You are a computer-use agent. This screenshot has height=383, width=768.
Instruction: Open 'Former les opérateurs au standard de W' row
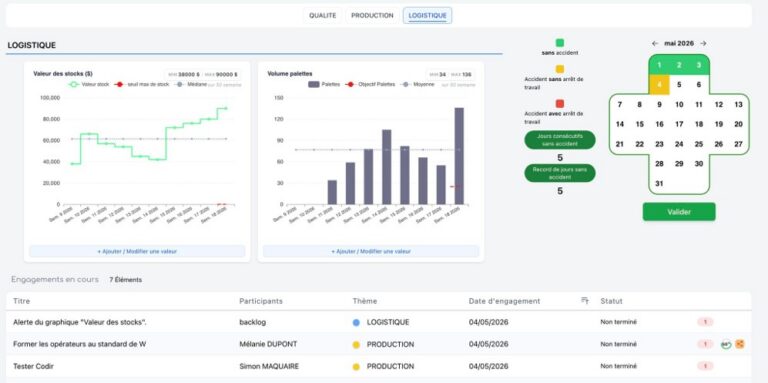coord(378,344)
